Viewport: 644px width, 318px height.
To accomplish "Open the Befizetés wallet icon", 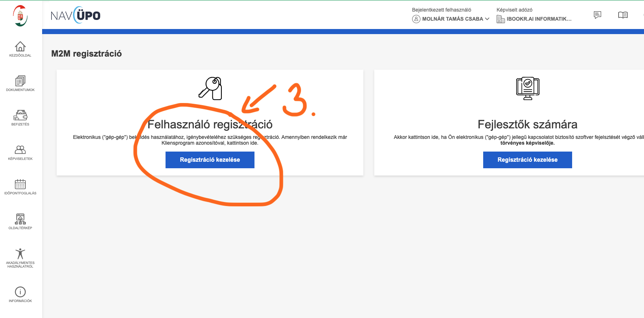I will (20, 116).
